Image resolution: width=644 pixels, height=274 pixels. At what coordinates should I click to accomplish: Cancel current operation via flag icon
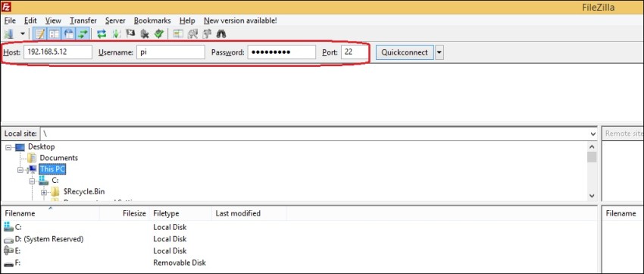pos(130,33)
